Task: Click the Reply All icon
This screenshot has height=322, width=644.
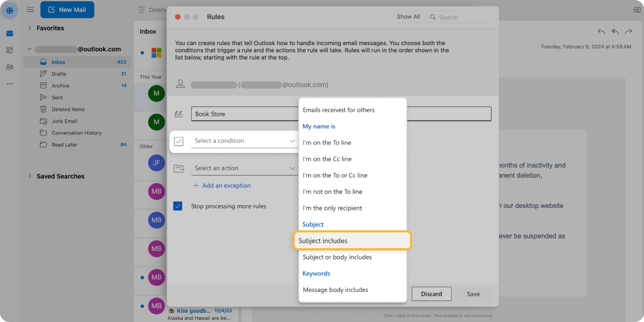Action: coord(615,31)
